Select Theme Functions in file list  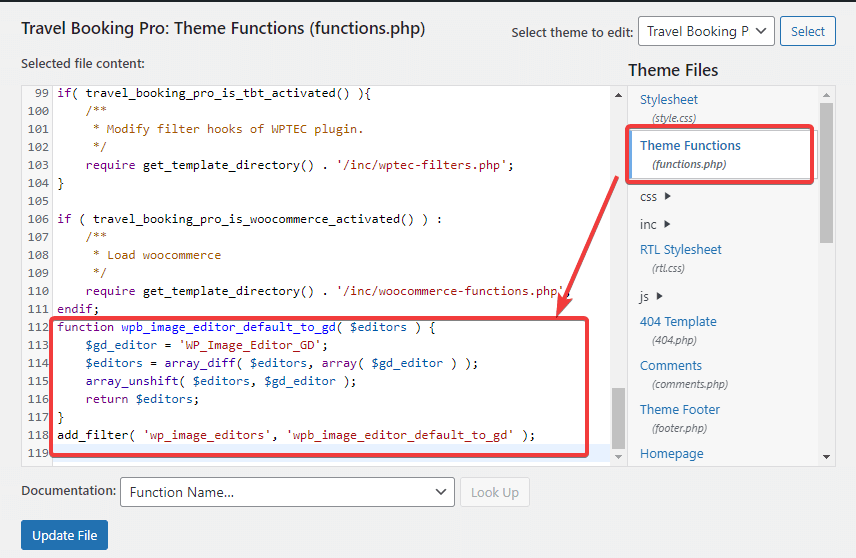(690, 146)
